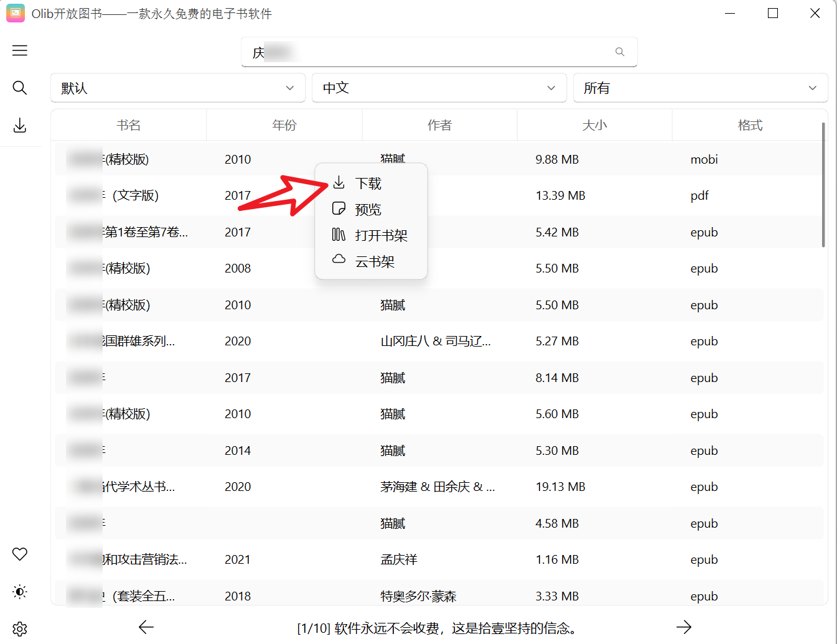Open settings via the gear icon
This screenshot has height=644, width=837.
pyautogui.click(x=19, y=629)
